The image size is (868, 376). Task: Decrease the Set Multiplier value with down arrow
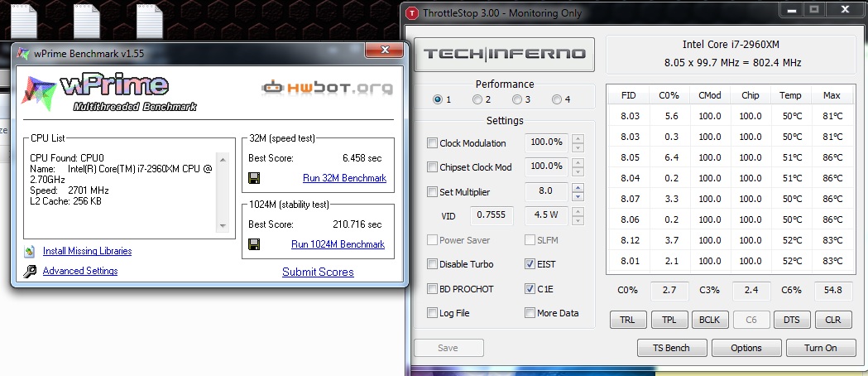578,196
